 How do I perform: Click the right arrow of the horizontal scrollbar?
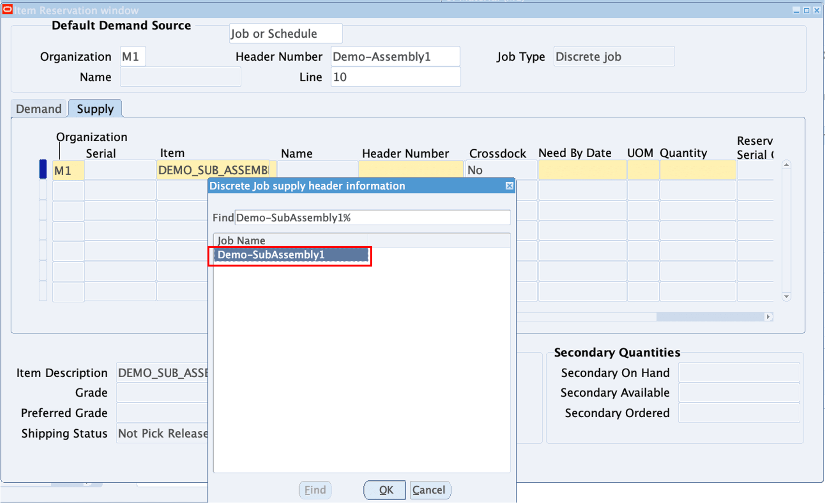768,316
